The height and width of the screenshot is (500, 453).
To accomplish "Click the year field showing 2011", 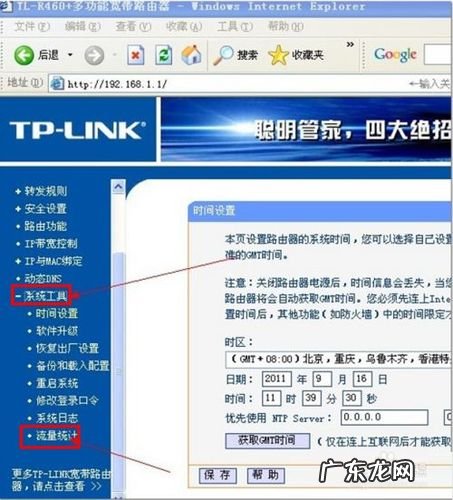I will (x=276, y=379).
